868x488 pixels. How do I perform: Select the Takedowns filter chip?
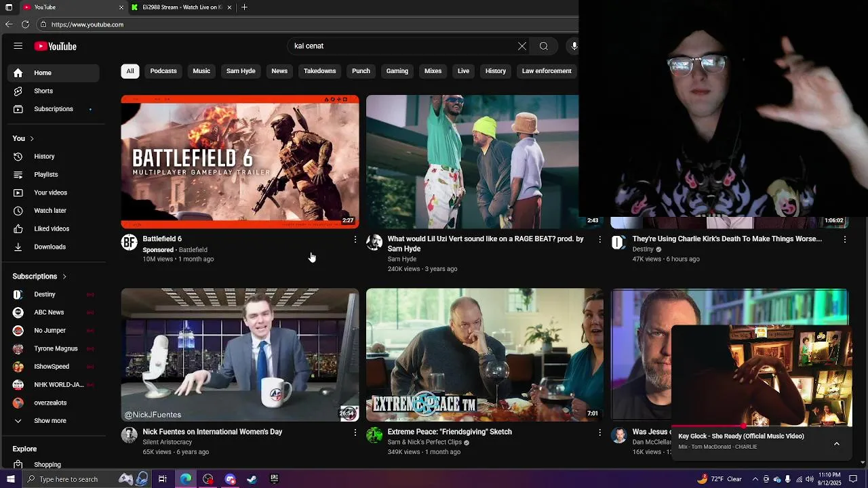point(319,71)
